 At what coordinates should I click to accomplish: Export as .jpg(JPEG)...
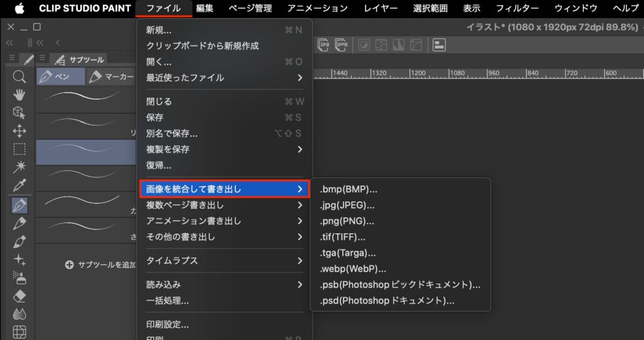[401, 206]
